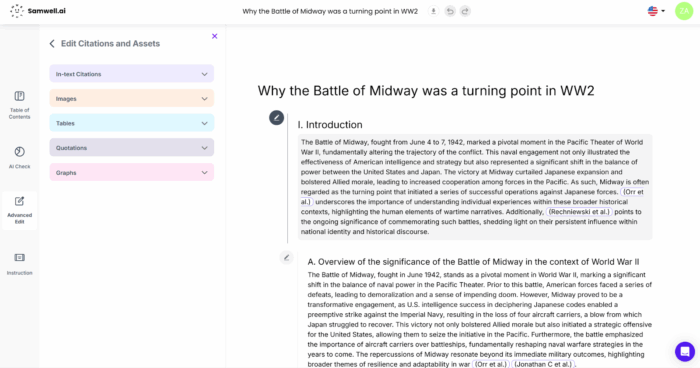The height and width of the screenshot is (368, 700).
Task: Click the document title in the top bar
Action: pos(330,11)
